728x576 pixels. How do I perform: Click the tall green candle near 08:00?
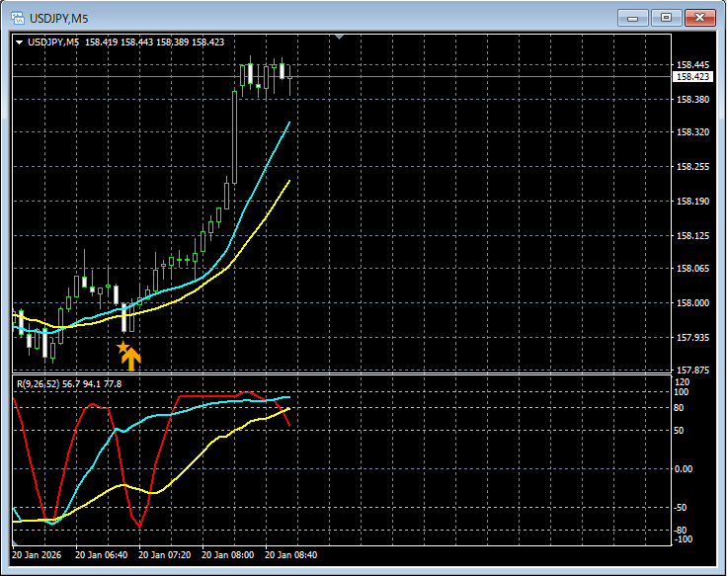(x=234, y=137)
